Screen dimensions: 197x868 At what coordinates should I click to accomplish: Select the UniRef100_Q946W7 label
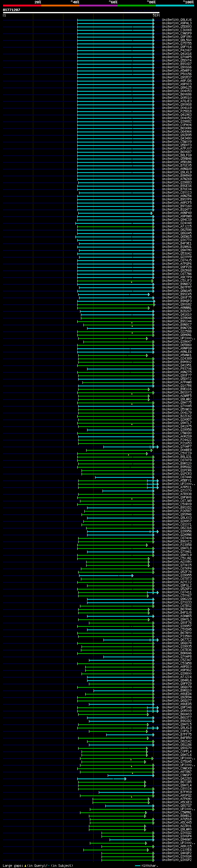coord(177,839)
